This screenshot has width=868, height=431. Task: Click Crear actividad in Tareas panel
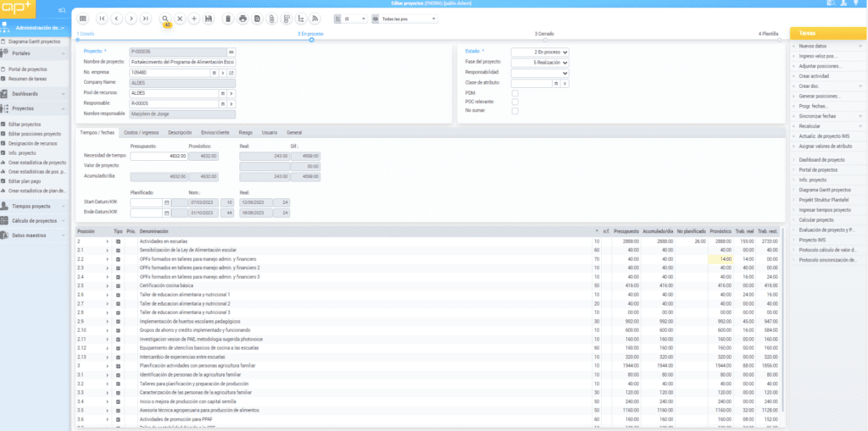click(x=813, y=75)
